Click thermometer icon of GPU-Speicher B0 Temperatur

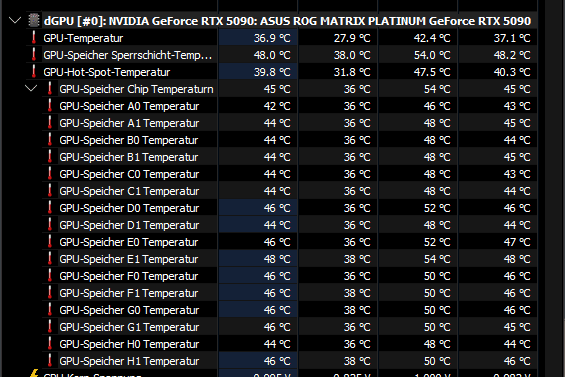tap(50, 139)
